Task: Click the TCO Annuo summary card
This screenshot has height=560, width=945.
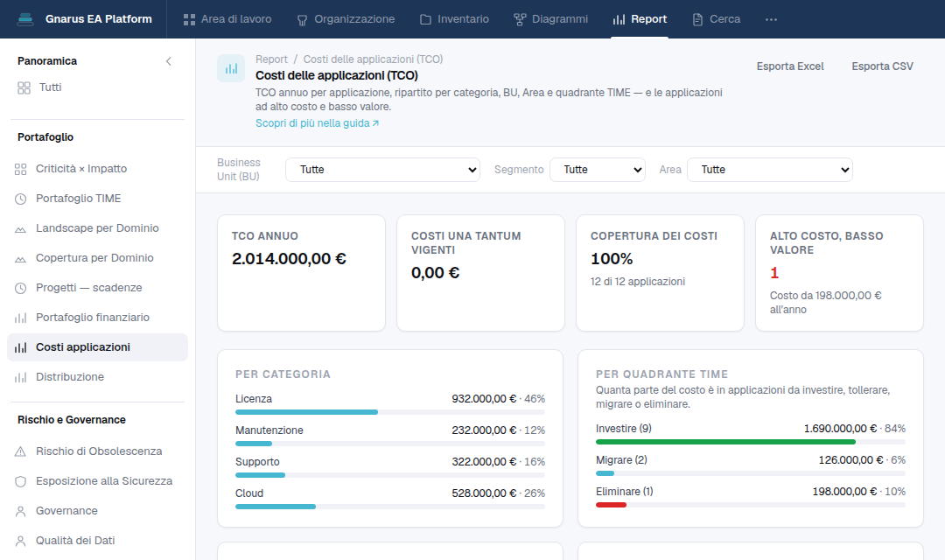Action: point(301,273)
